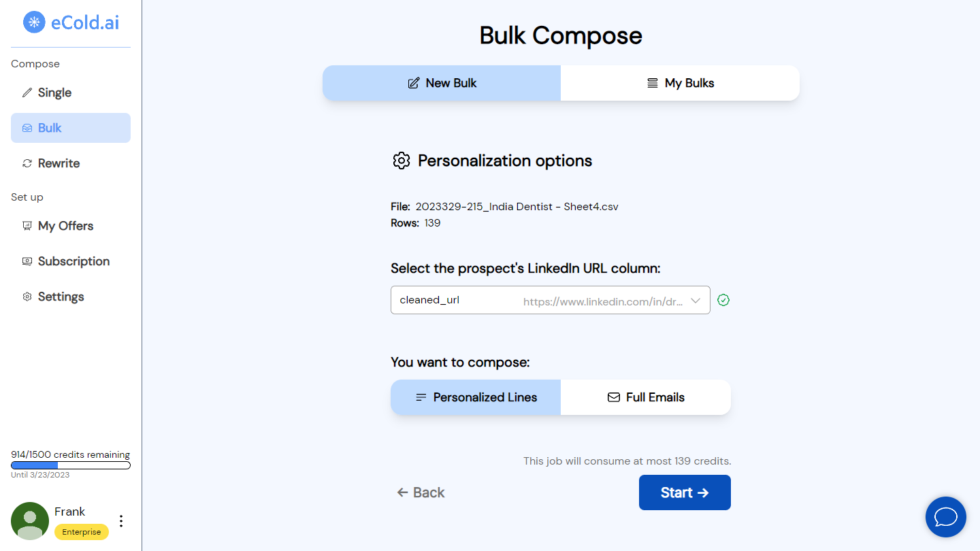Open the chat support bubble

(x=945, y=517)
